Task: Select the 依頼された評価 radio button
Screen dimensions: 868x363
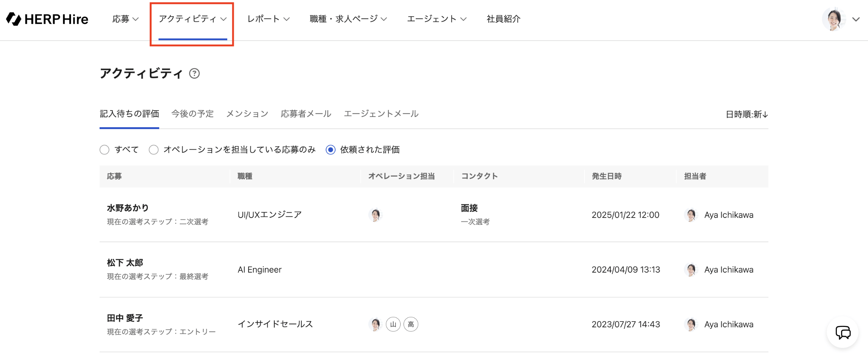Action: (331, 150)
